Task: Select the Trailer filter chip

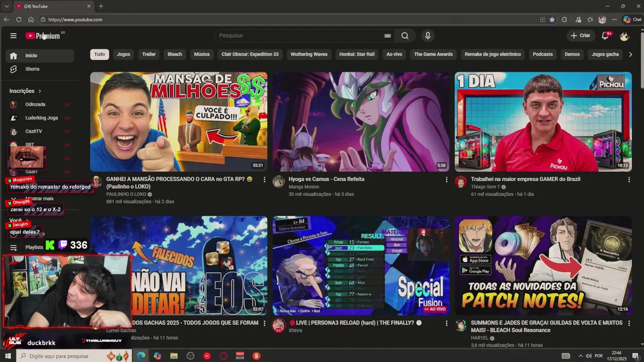Action: [149, 54]
